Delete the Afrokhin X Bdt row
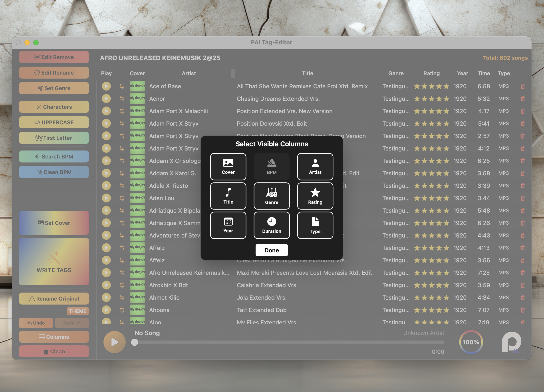Viewport: 544px width, 392px height. coord(523,285)
